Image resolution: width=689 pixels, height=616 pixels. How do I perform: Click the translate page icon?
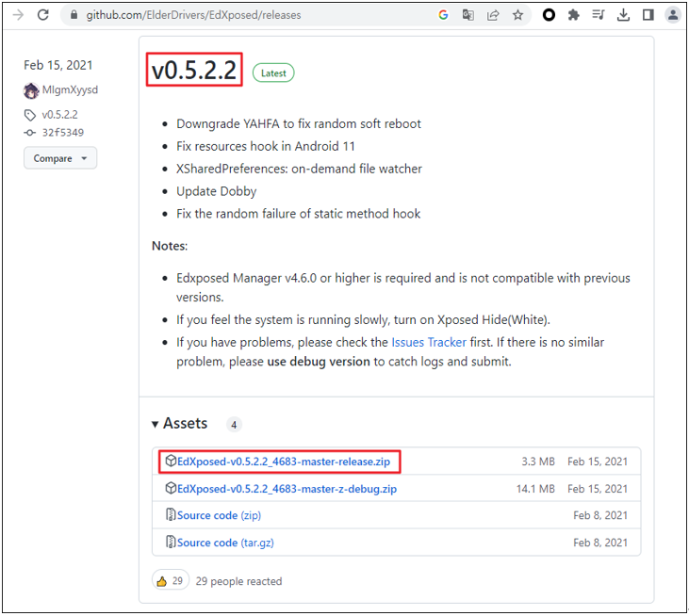(x=468, y=15)
